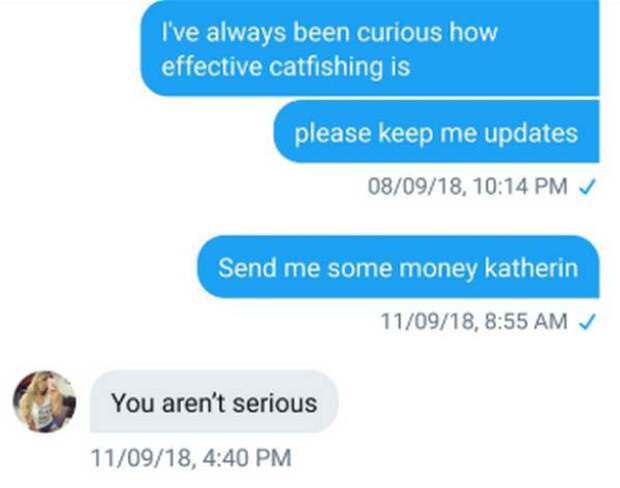Click the '10:14 PM' time text
This screenshot has height=488, width=620.
520,186
